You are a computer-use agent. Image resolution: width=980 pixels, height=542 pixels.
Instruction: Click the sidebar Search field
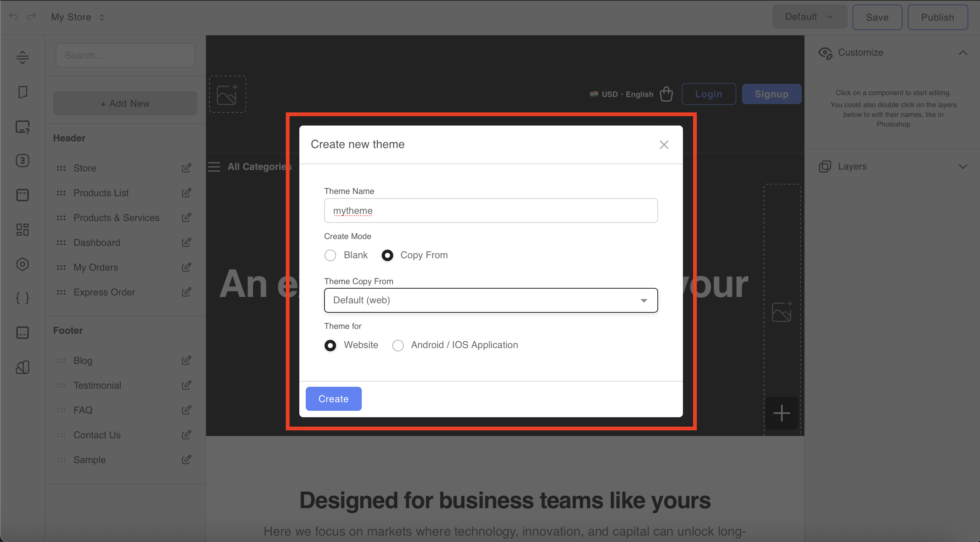point(125,56)
